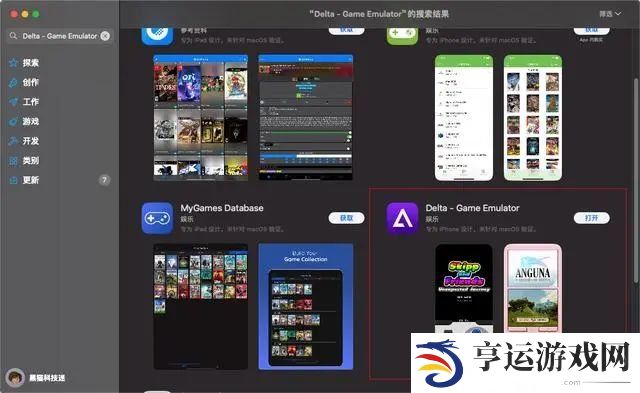This screenshot has height=393, width=640.
Task: Open the user account avatar at bottom left
Action: (15, 378)
